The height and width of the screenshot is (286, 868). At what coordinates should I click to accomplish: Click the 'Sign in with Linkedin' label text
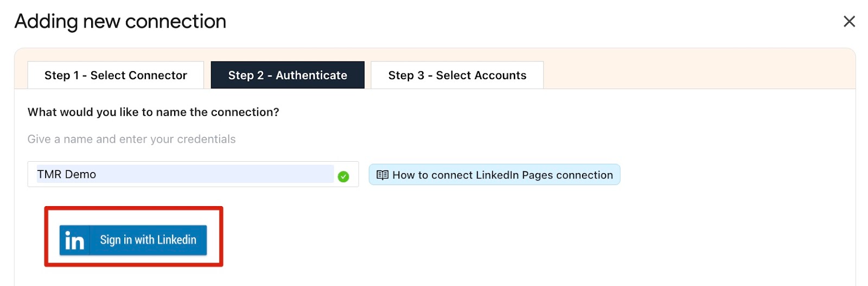pyautogui.click(x=148, y=240)
